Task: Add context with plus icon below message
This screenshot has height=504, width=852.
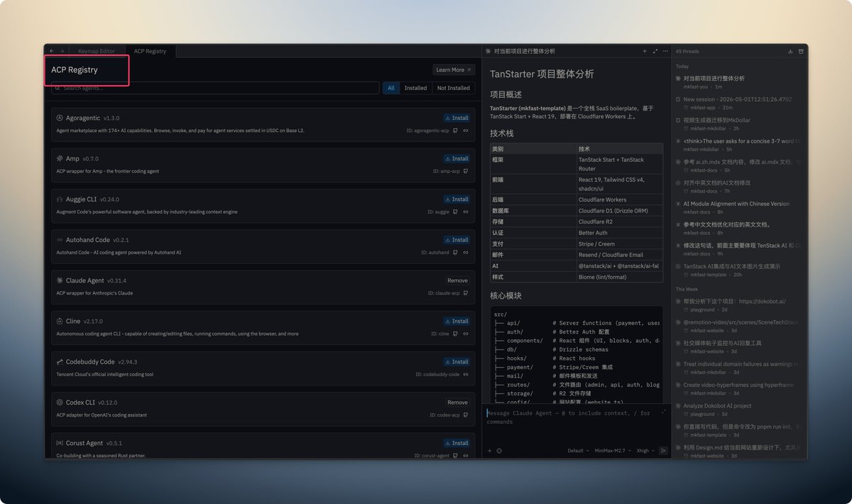Action: point(489,451)
